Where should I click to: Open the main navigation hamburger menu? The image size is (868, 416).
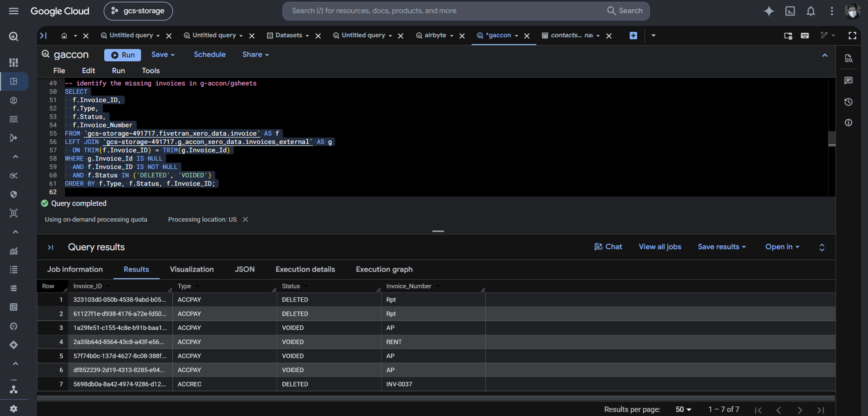coord(14,11)
